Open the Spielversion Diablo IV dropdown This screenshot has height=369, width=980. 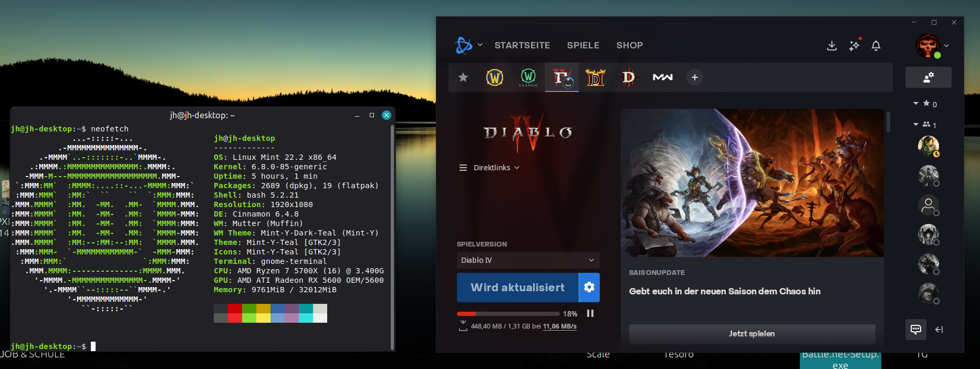click(528, 260)
